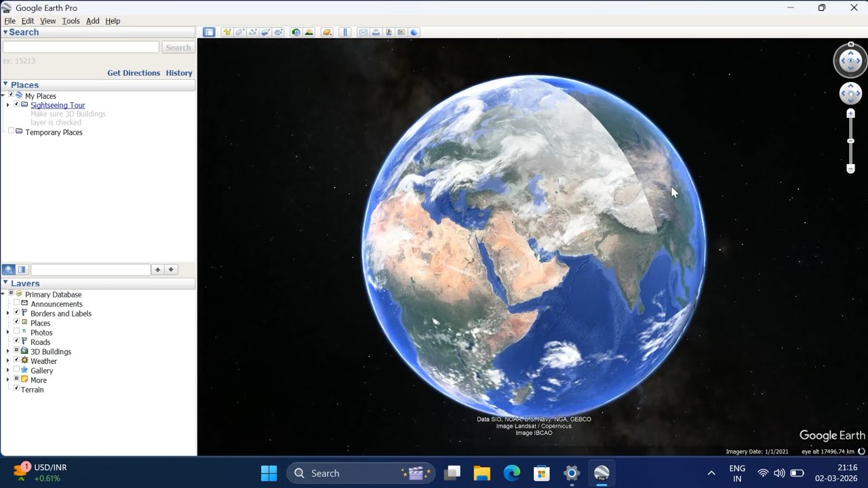Image resolution: width=868 pixels, height=488 pixels.
Task: Toggle the 3D Buildings layer checkbox
Action: [x=17, y=351]
